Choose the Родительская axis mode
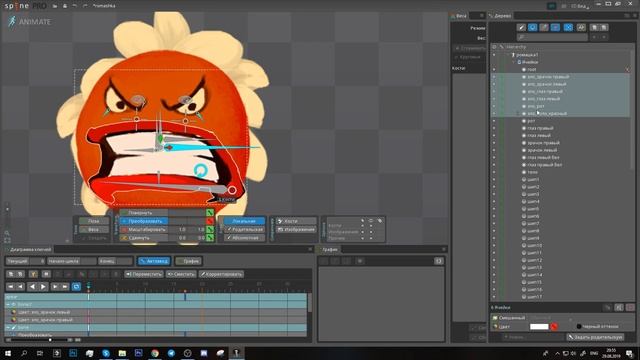Viewport: 640px width, 360px height. pyautogui.click(x=244, y=229)
